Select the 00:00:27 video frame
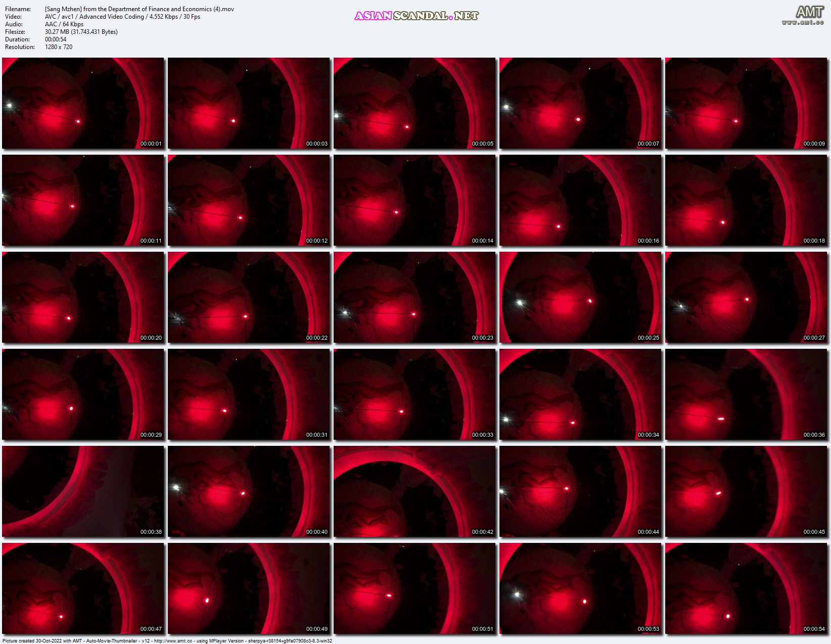This screenshot has height=644, width=831. pyautogui.click(x=746, y=297)
